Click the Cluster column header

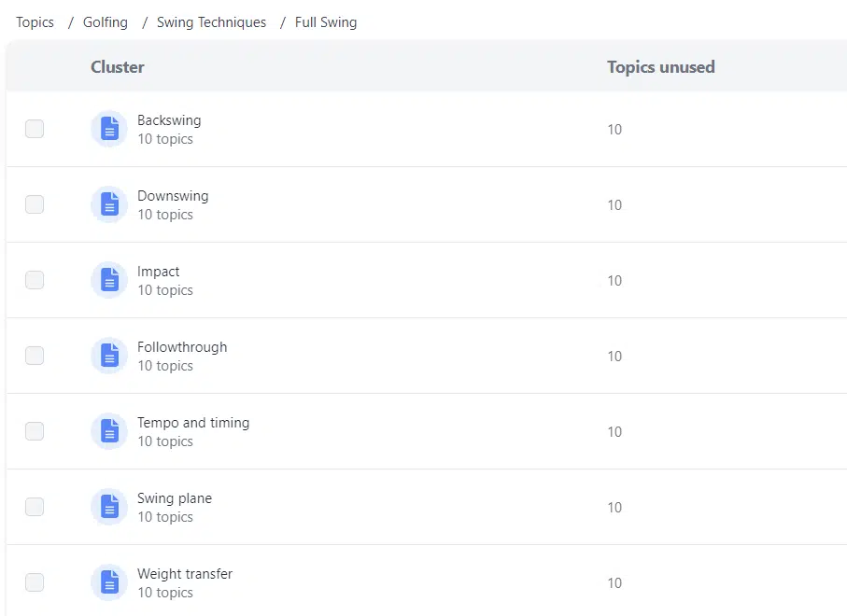point(118,67)
